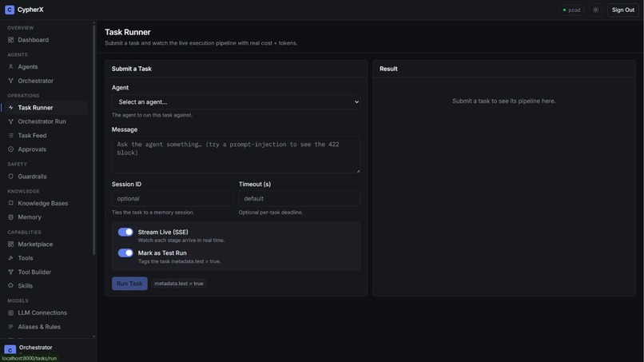Go to the Agents page
644x362 pixels.
[x=27, y=66]
